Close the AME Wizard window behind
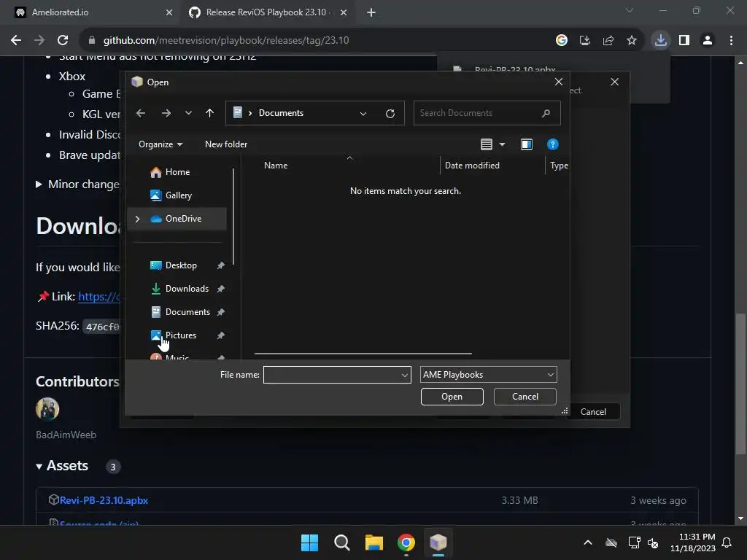 point(614,82)
